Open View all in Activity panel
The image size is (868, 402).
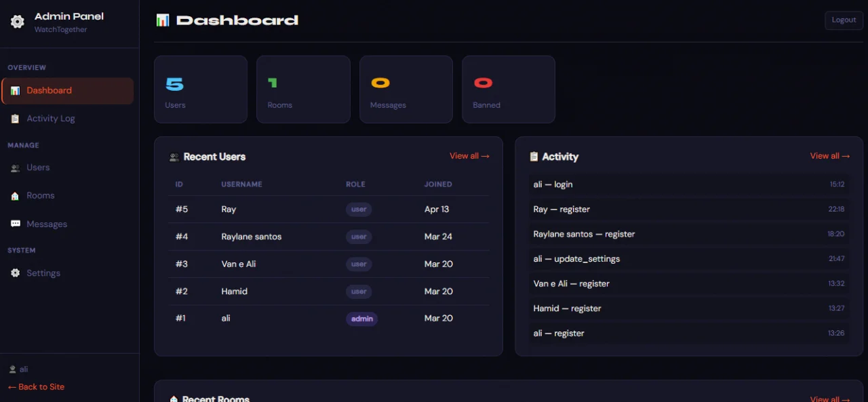pos(830,156)
